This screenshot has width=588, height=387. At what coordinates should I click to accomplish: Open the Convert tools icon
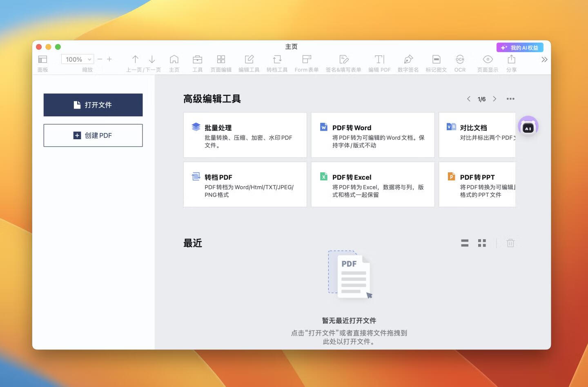click(277, 59)
